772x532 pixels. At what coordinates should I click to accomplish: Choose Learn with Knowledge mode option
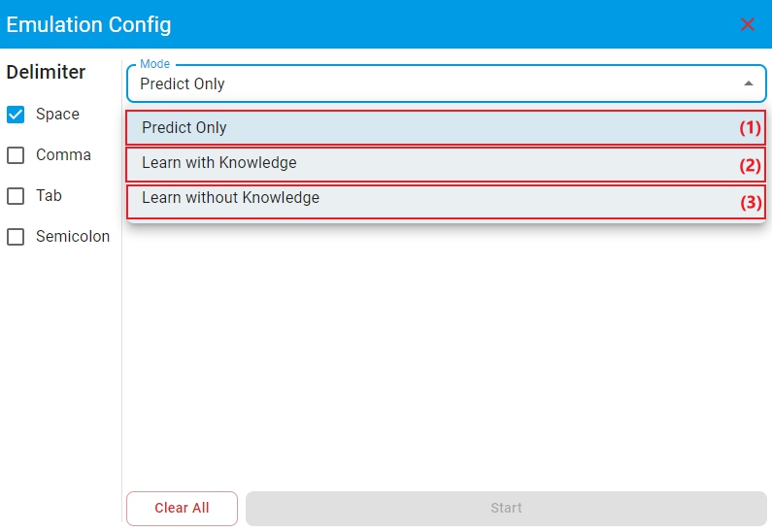(219, 163)
